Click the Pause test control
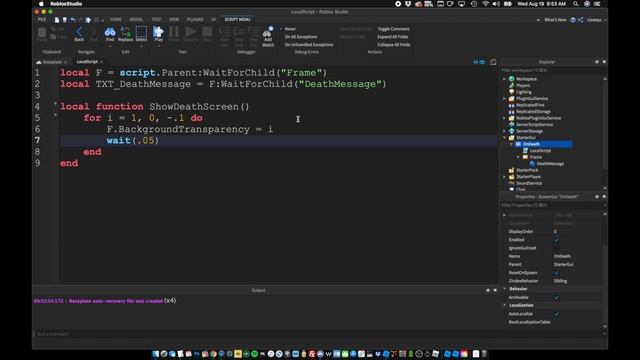640x360 pixels. pyautogui.click(x=174, y=33)
